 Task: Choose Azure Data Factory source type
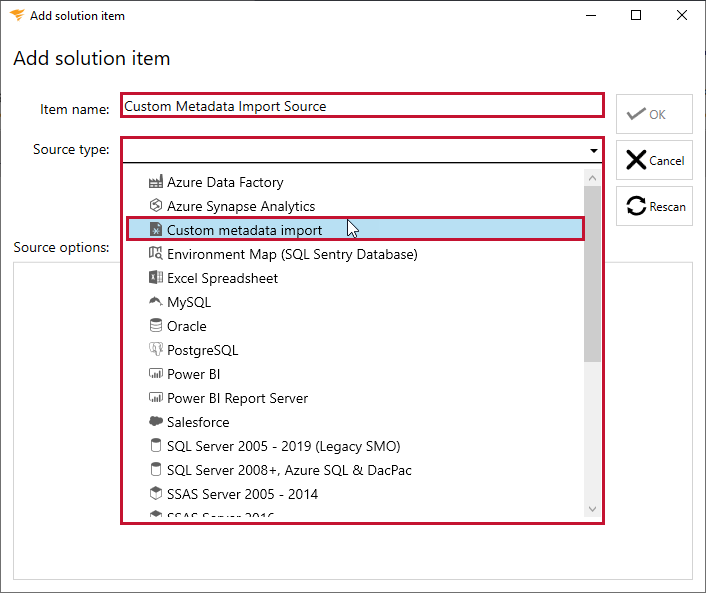(355, 182)
